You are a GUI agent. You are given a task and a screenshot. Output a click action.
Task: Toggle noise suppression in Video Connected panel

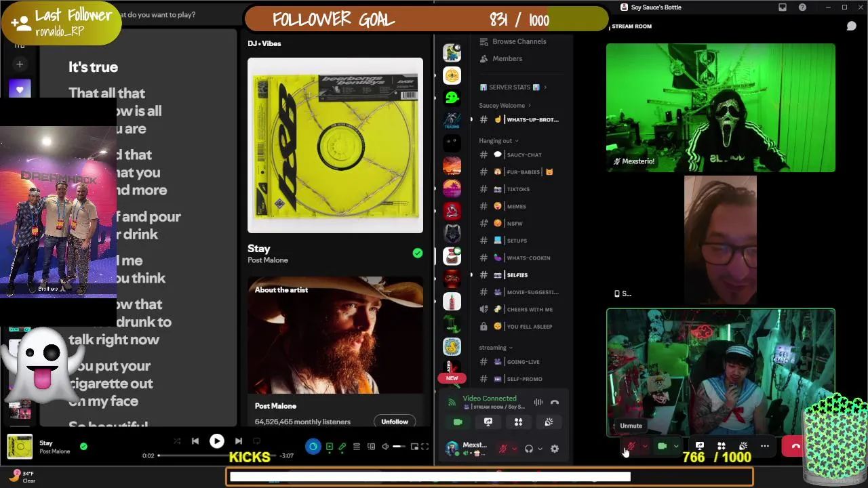(538, 402)
